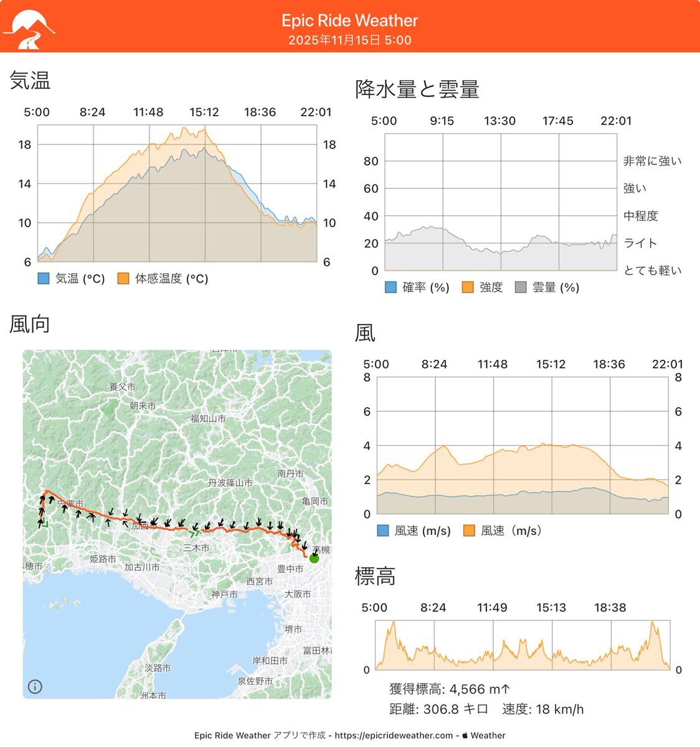Click the blue 気温 legend swatch
This screenshot has height=747, width=700.
point(44,278)
